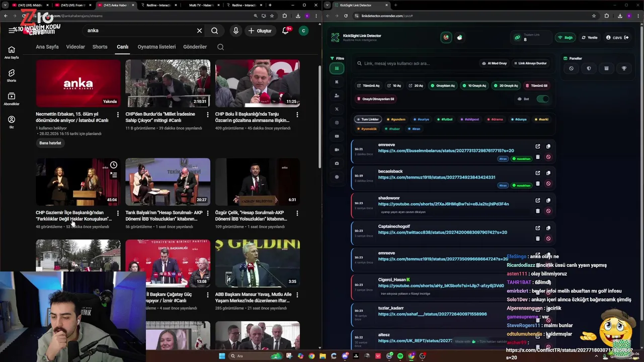Search within the channel using magnifier icon
This screenshot has height=362, width=644.
coord(220,47)
